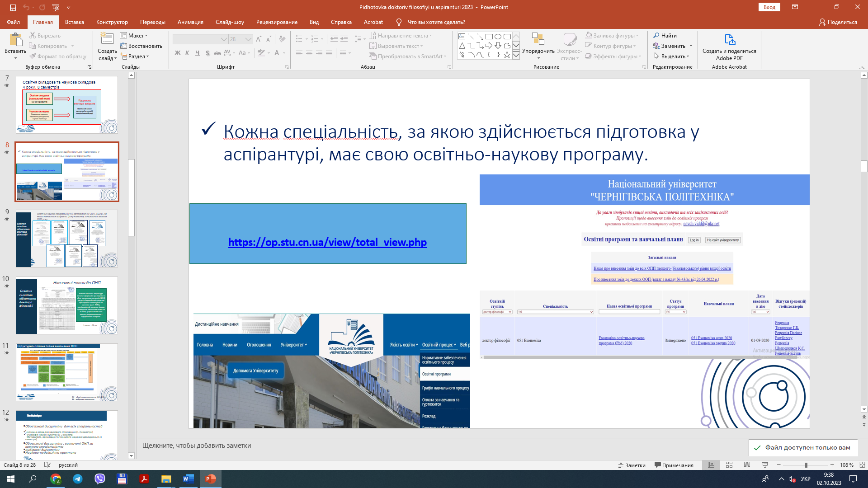
Task: Click the Arrange shapes icon
Action: click(538, 40)
